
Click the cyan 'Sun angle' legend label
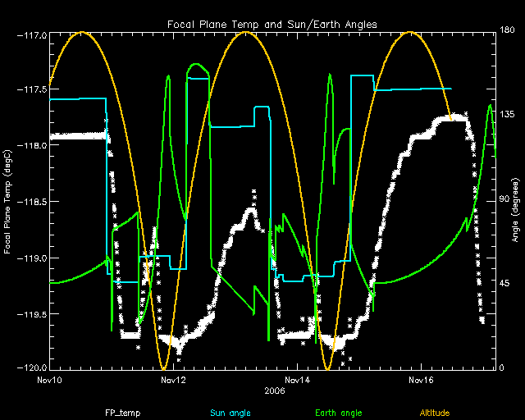coord(229,413)
